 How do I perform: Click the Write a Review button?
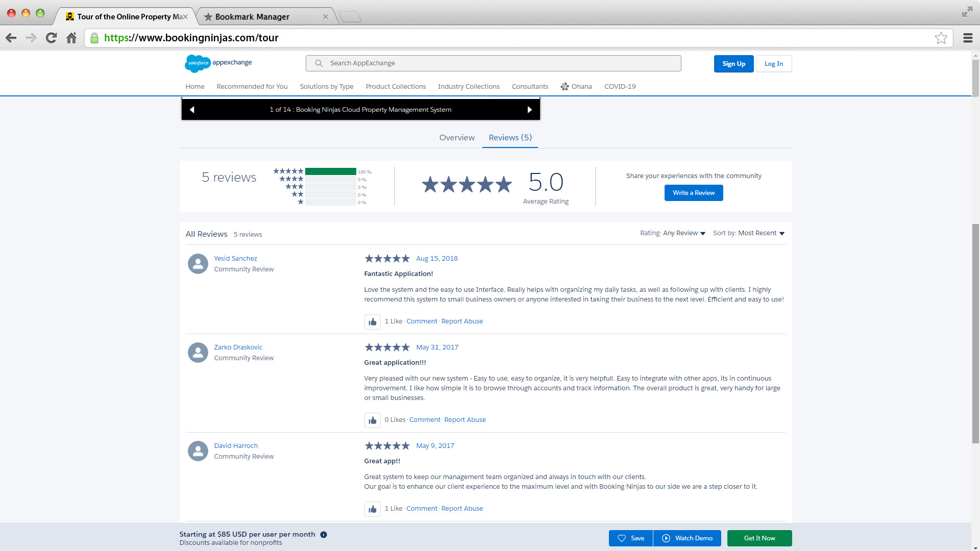694,193
